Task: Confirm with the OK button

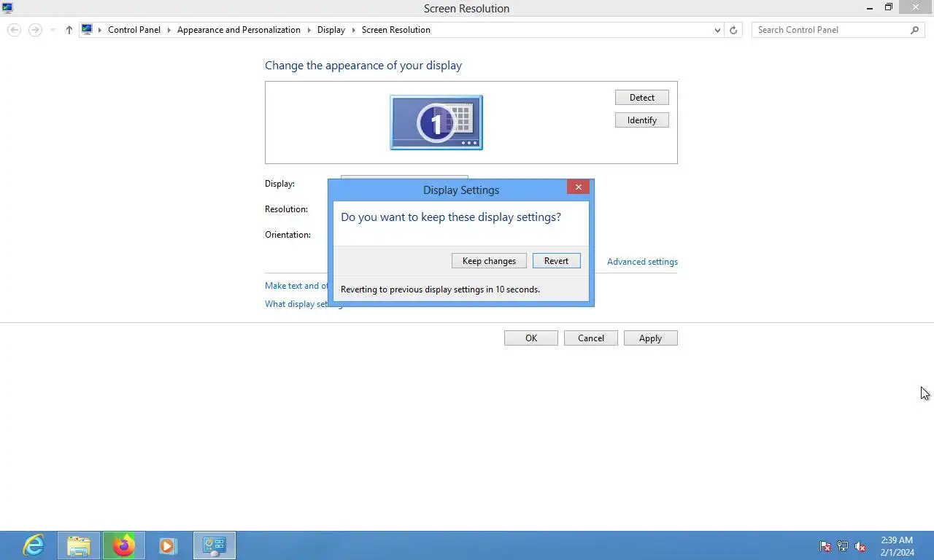Action: pos(531,338)
